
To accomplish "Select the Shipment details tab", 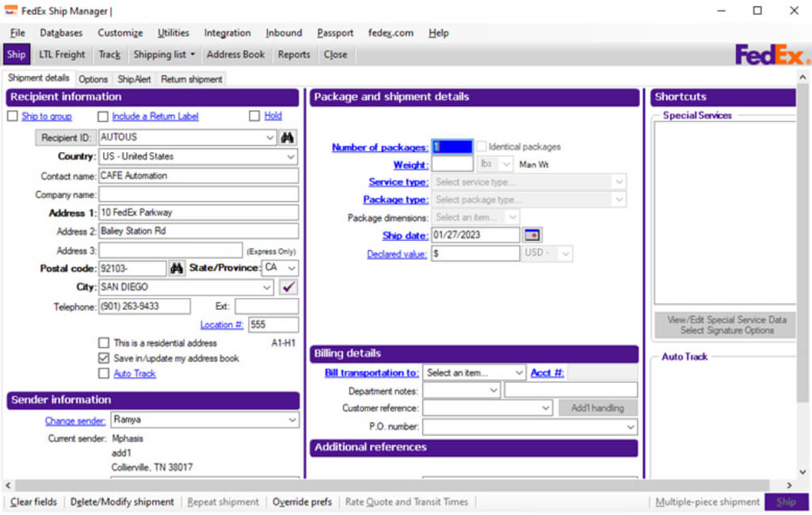I will (x=38, y=78).
